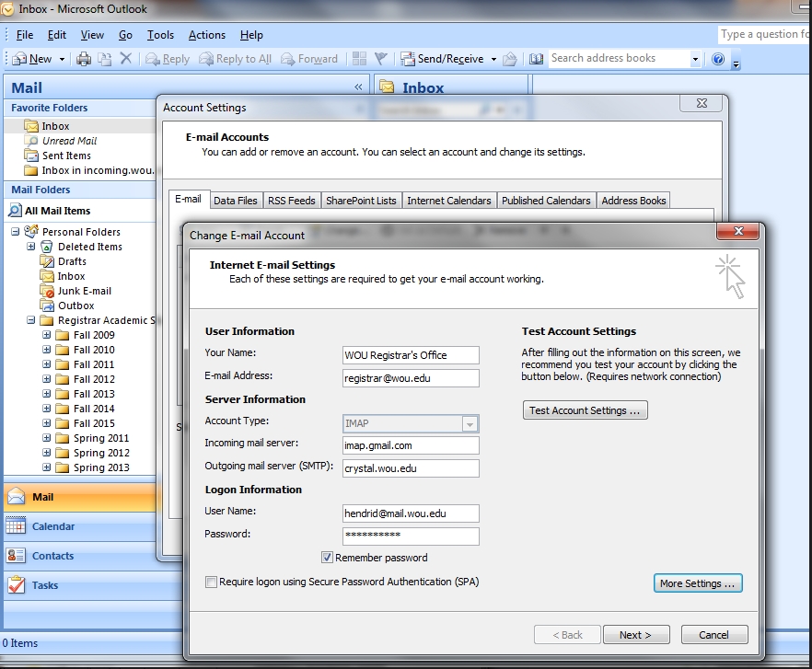Click the Follow Up flag icon
Viewport: 812px width, 669px height.
tap(380, 59)
